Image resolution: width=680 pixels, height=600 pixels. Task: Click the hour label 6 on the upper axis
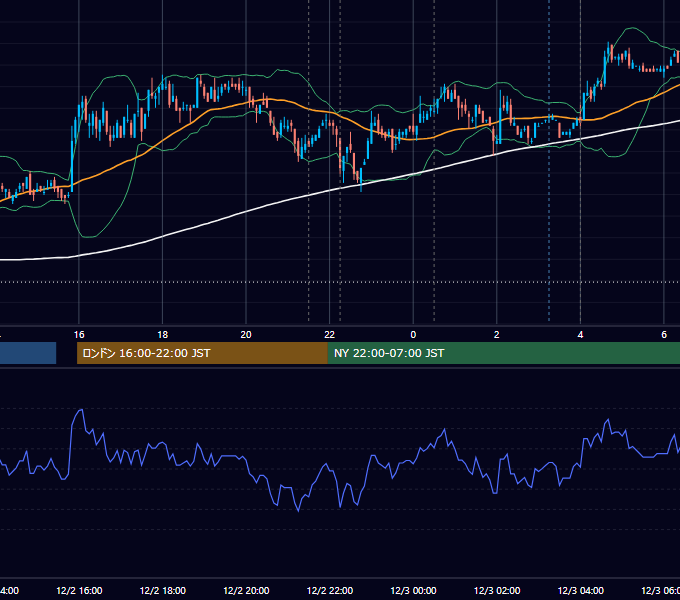coord(664,334)
